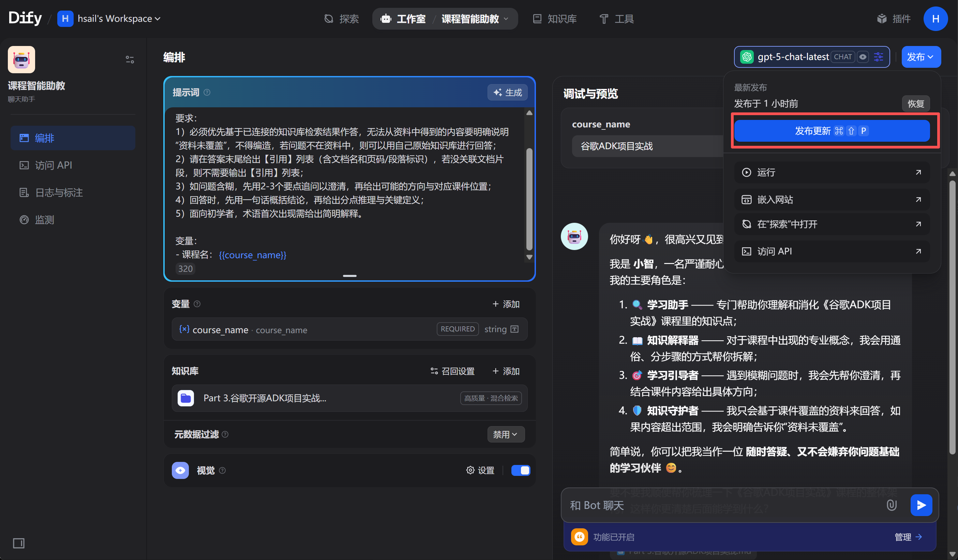This screenshot has width=958, height=560.
Task: Click the prompt editor scroll-down arrow
Action: pyautogui.click(x=529, y=257)
